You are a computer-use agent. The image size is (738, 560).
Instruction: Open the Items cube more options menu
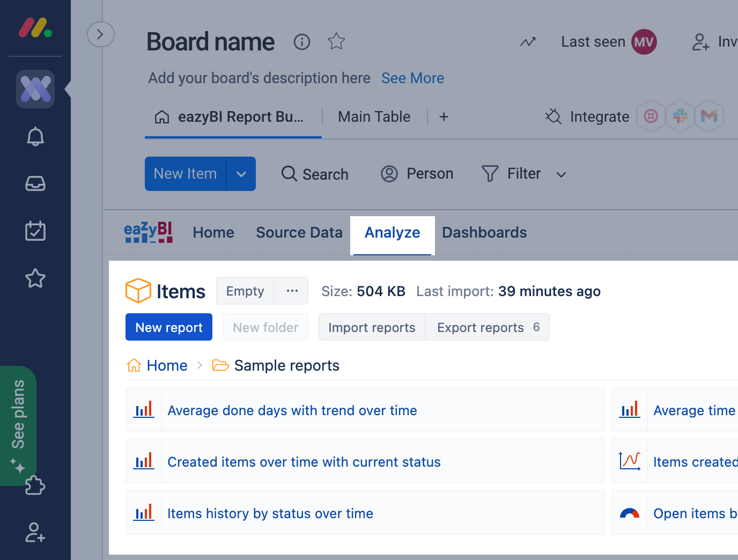point(292,291)
